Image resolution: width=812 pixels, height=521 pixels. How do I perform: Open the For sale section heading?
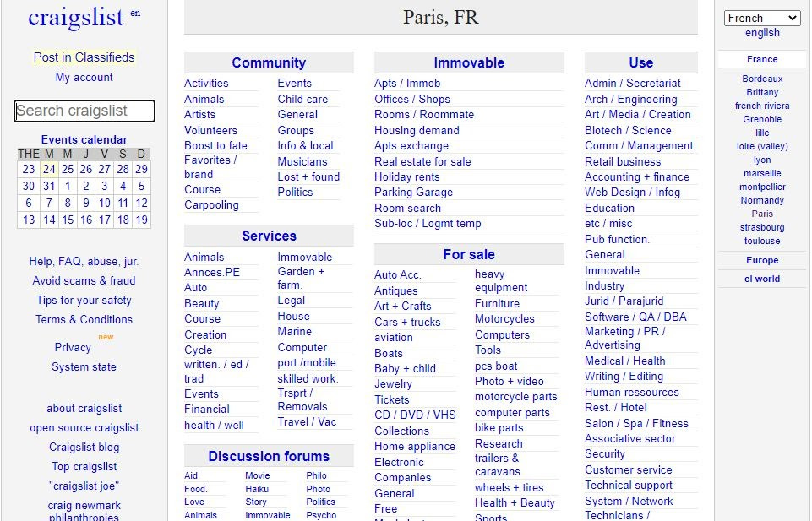click(469, 254)
